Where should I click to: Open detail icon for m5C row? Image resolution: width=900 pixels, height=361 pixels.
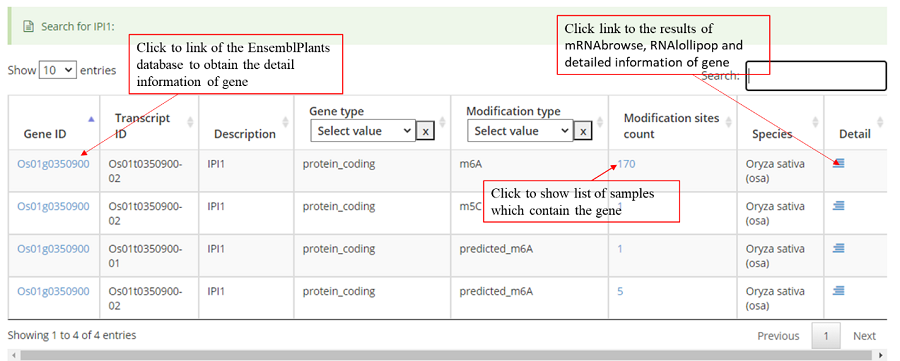pyautogui.click(x=839, y=205)
